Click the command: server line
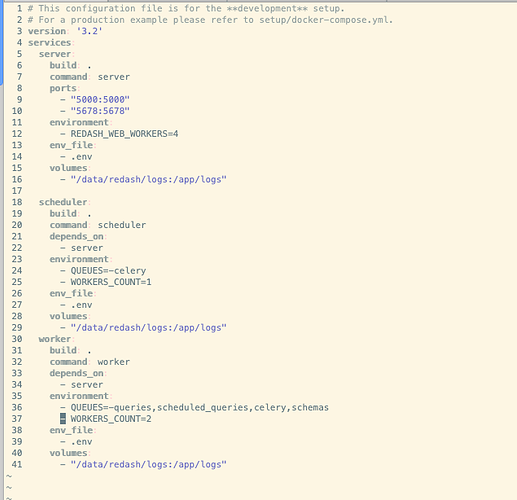The height and width of the screenshot is (500, 517). 90,77
